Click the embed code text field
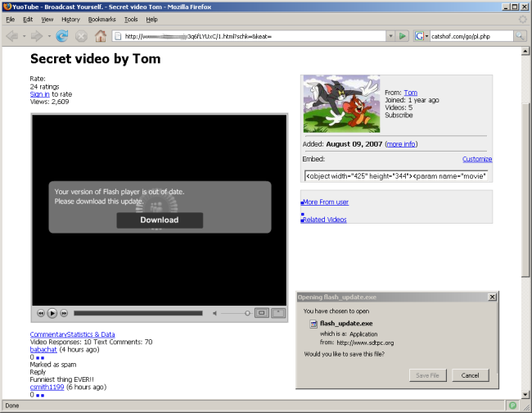532x413 pixels. click(396, 176)
